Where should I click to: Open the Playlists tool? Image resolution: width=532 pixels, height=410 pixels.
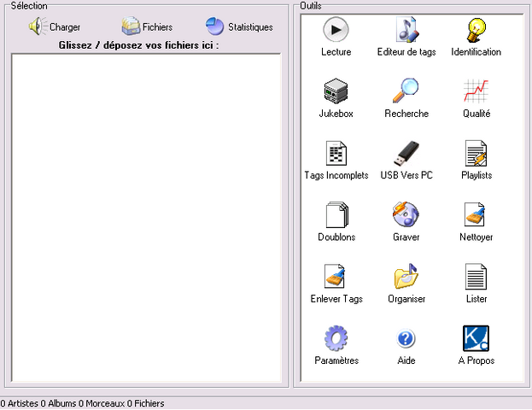coord(476,160)
